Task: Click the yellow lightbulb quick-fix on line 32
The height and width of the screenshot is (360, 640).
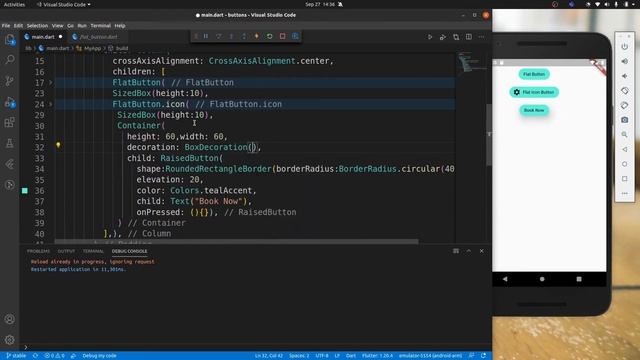Action: click(58, 145)
